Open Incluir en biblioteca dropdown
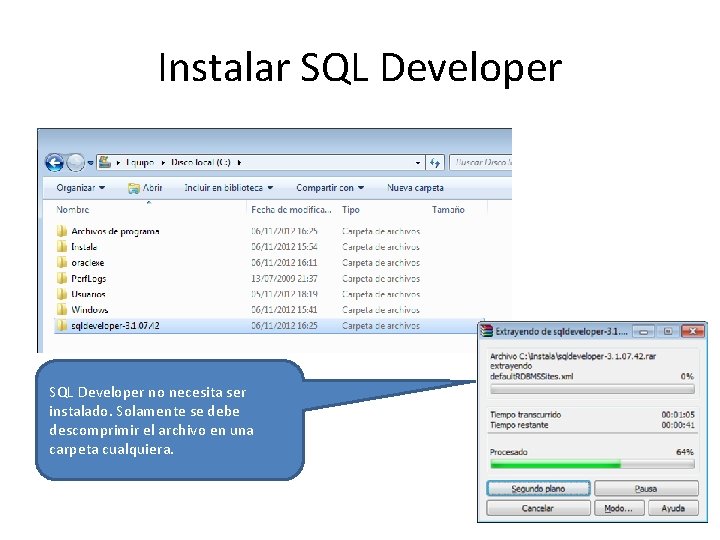Screen dimensions: 720x540 pos(229,187)
